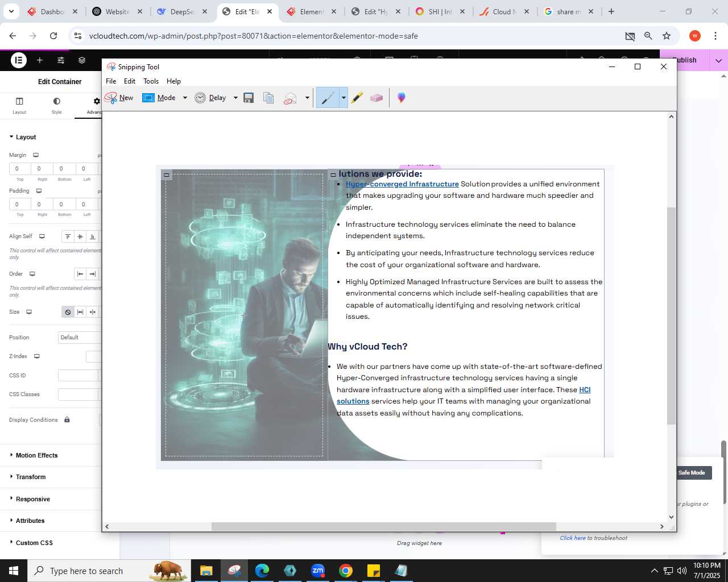
Task: Switch to the Style tab in Edit Container
Action: pyautogui.click(x=56, y=105)
